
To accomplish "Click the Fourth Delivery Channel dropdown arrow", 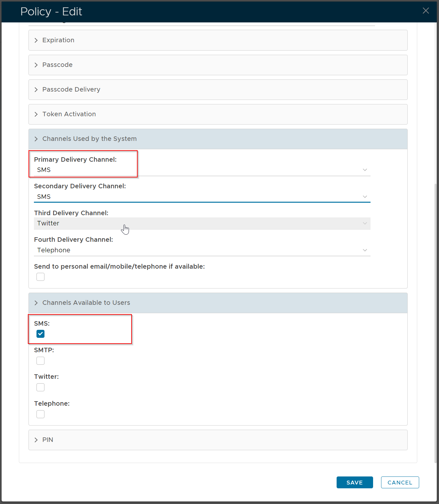I will click(364, 250).
